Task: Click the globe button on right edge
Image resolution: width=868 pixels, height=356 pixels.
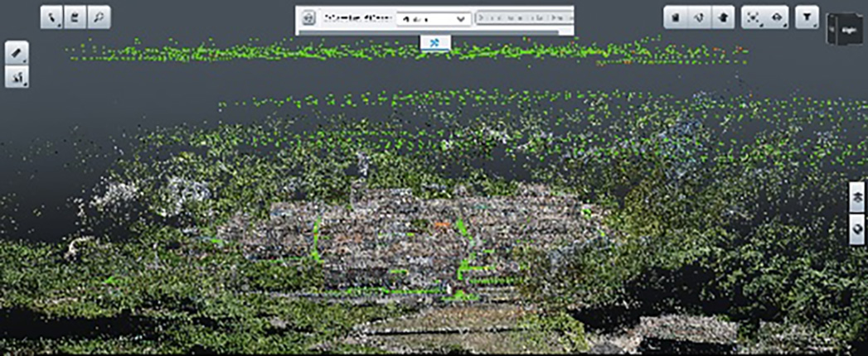Action: 858,229
